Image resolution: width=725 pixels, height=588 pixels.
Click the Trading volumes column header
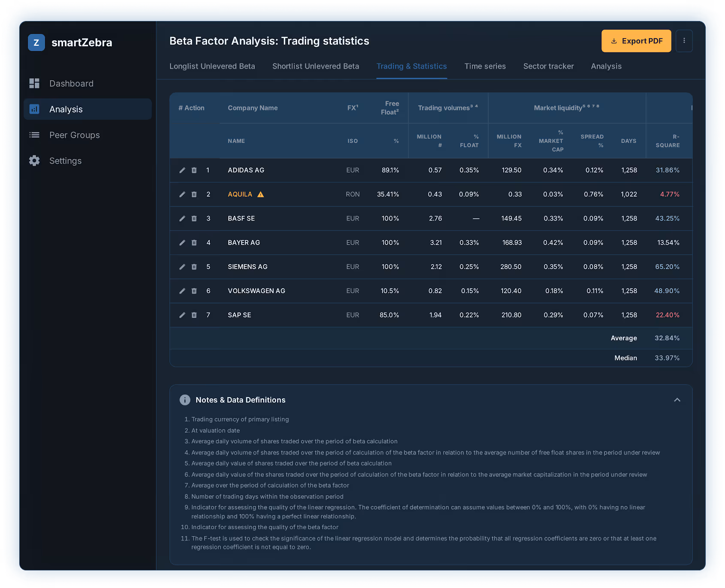click(x=448, y=108)
